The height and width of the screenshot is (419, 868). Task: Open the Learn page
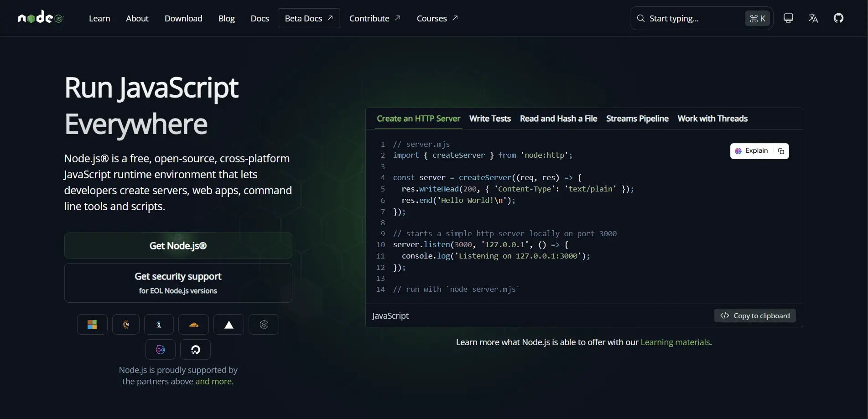pos(99,18)
